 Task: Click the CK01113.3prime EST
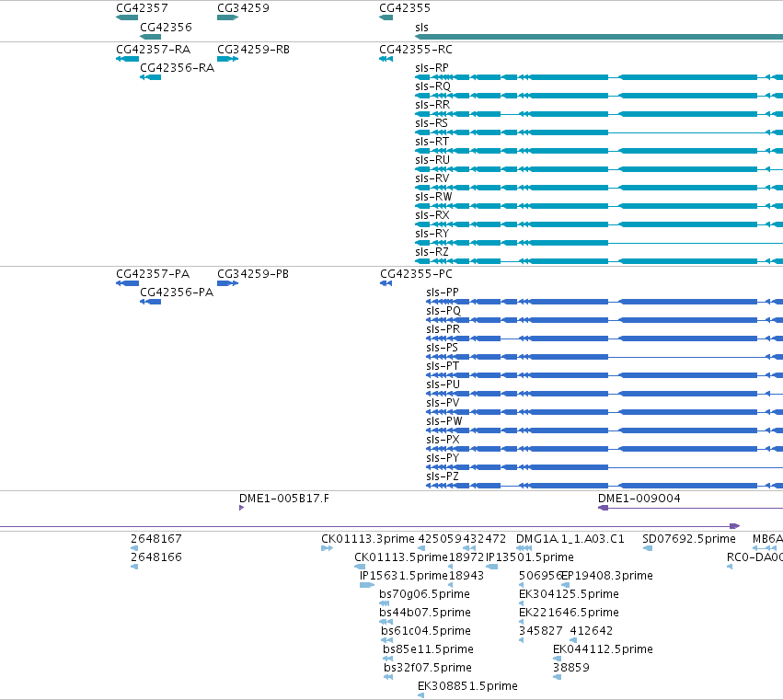pyautogui.click(x=327, y=549)
